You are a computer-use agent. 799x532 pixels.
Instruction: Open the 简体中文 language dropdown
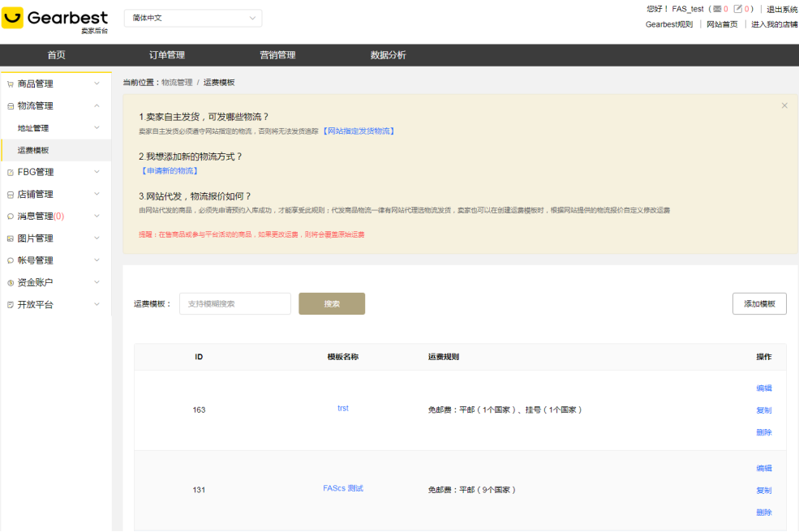[192, 18]
